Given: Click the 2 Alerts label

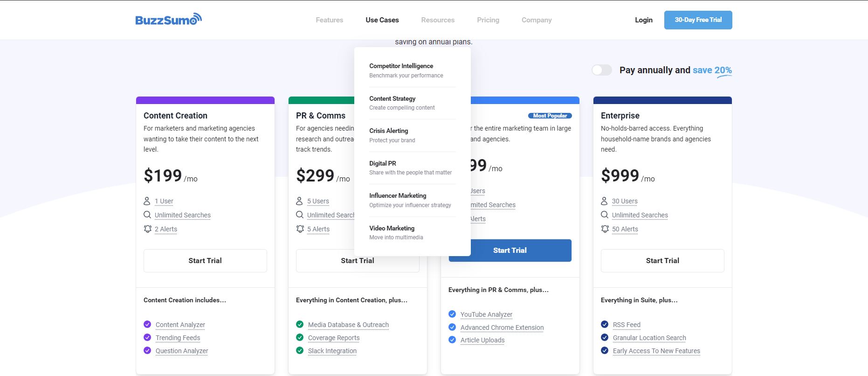Looking at the screenshot, I should (166, 229).
